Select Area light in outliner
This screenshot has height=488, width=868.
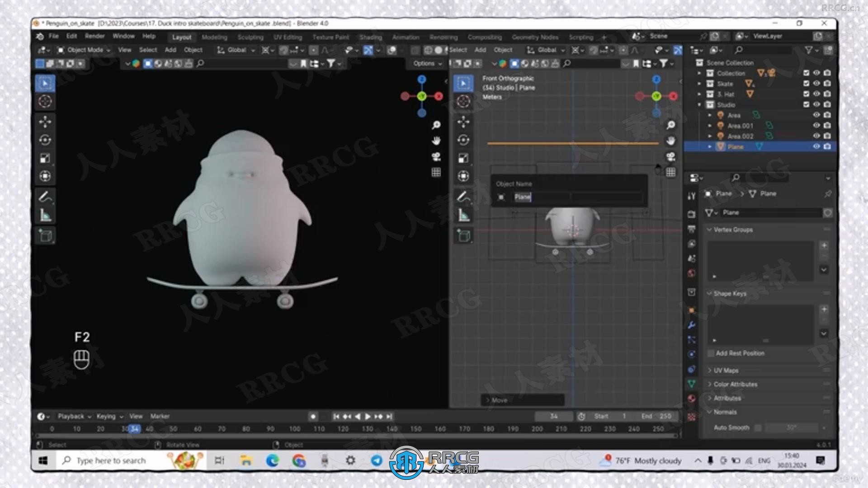tap(734, 115)
